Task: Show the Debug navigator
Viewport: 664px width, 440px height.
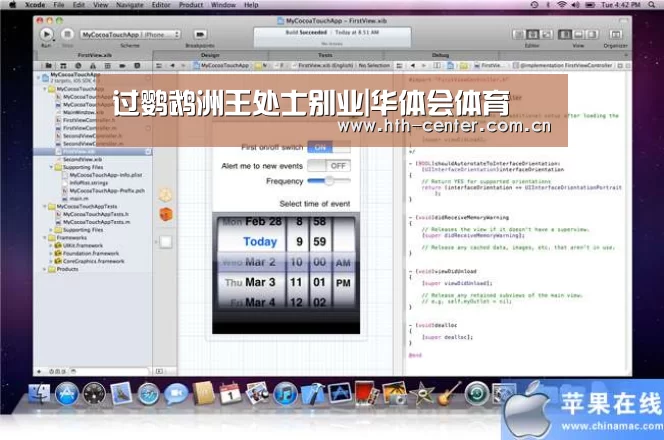Action: 108,66
